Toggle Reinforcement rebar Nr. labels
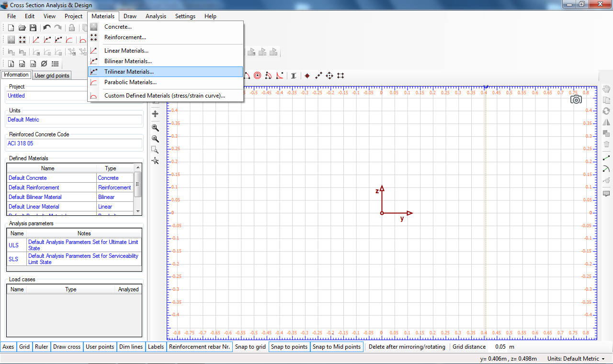 200,347
